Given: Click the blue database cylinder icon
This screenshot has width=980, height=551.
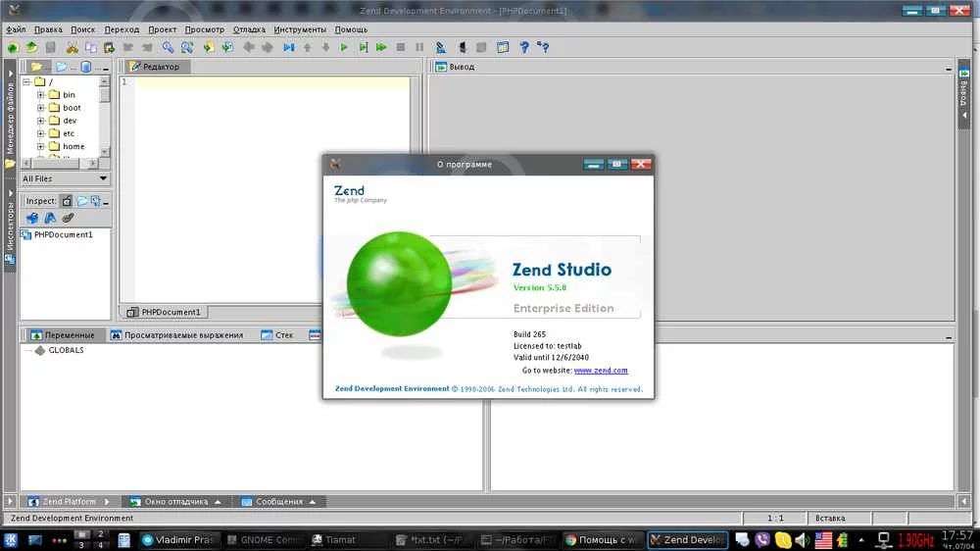Looking at the screenshot, I should tap(86, 67).
